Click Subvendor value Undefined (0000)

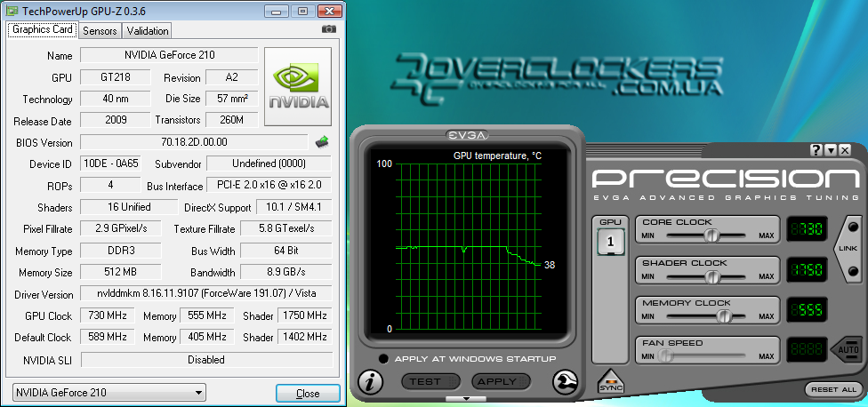point(269,164)
